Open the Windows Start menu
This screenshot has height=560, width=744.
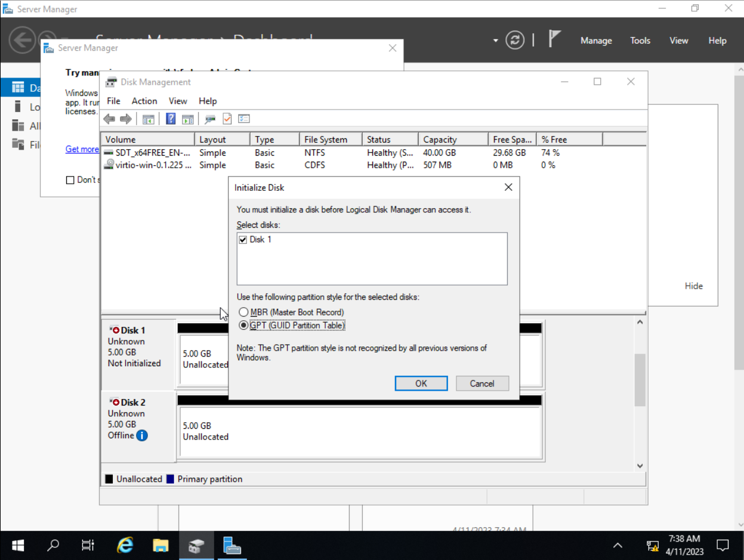tap(18, 545)
